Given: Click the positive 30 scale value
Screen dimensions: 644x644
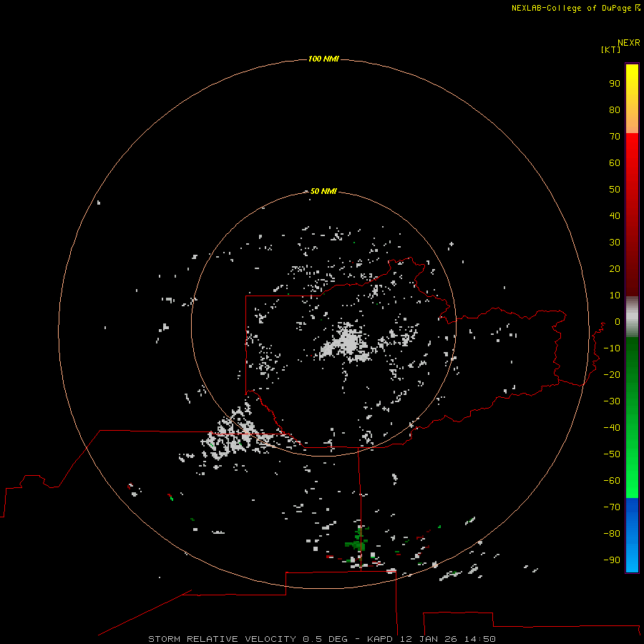Looking at the screenshot, I should point(615,243).
